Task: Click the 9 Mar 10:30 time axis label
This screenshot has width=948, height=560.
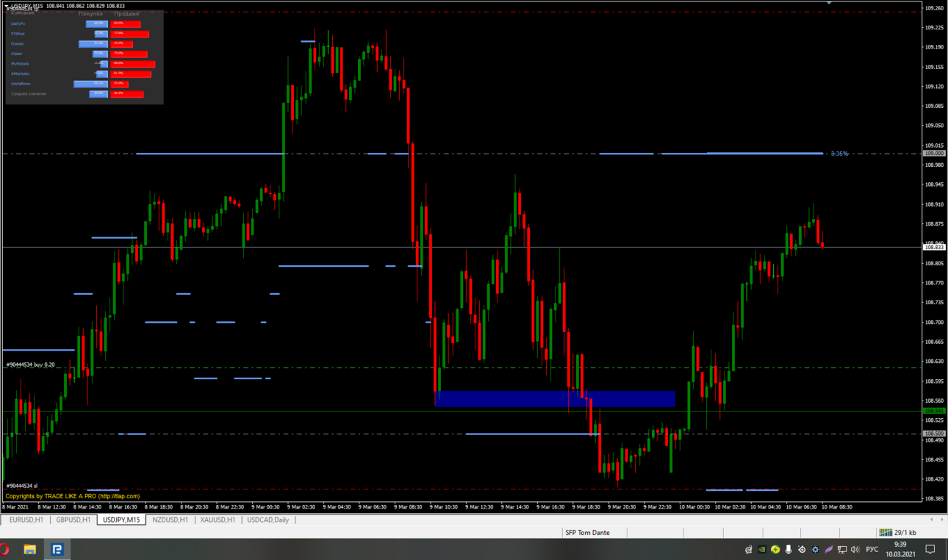Action: tap(444, 507)
